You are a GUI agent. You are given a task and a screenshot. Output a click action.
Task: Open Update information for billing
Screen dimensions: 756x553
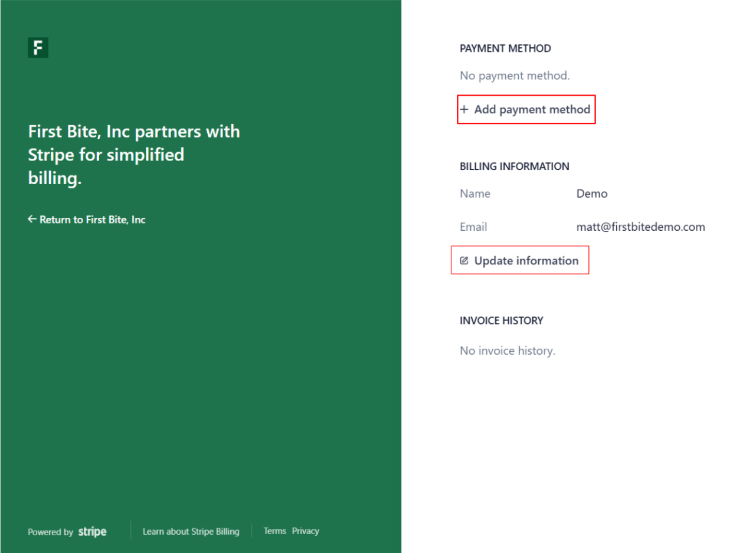pyautogui.click(x=520, y=260)
